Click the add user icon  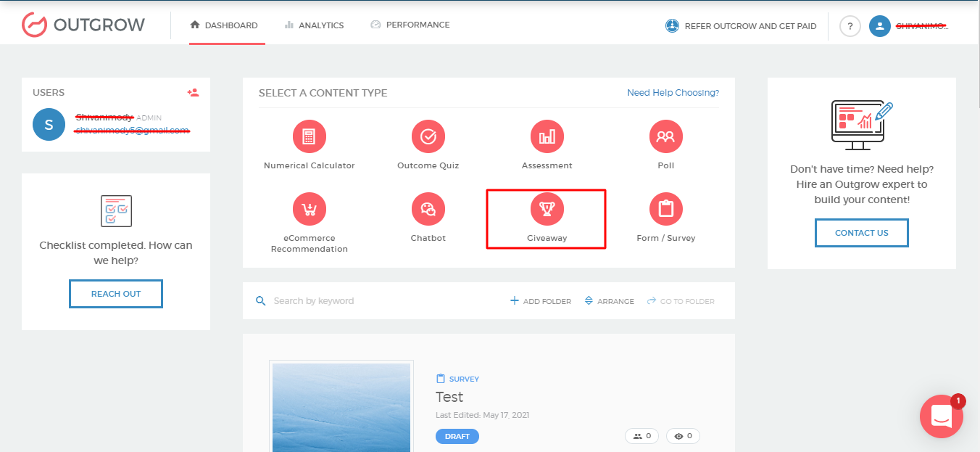(193, 92)
